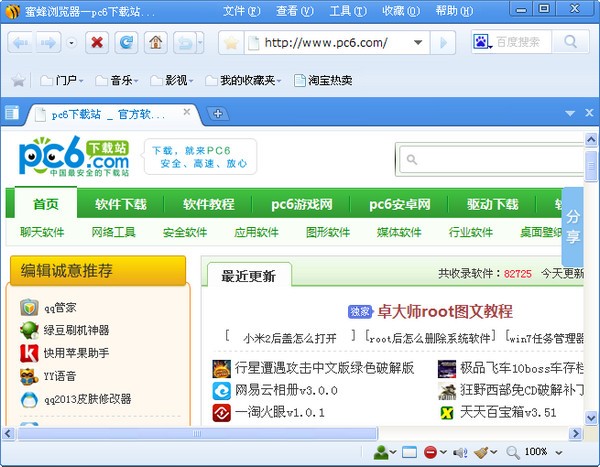Open the 100% zoom level dropdown

click(x=559, y=453)
